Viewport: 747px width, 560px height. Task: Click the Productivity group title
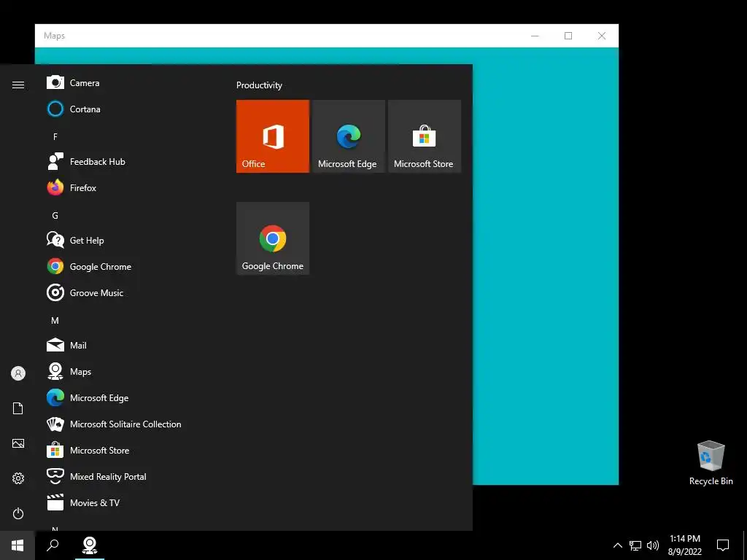click(259, 85)
